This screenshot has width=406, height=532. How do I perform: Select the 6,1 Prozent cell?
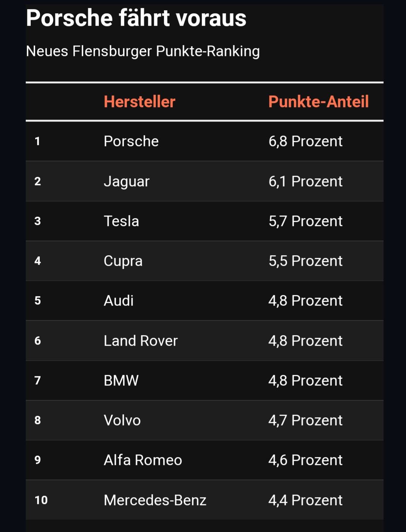coord(305,181)
